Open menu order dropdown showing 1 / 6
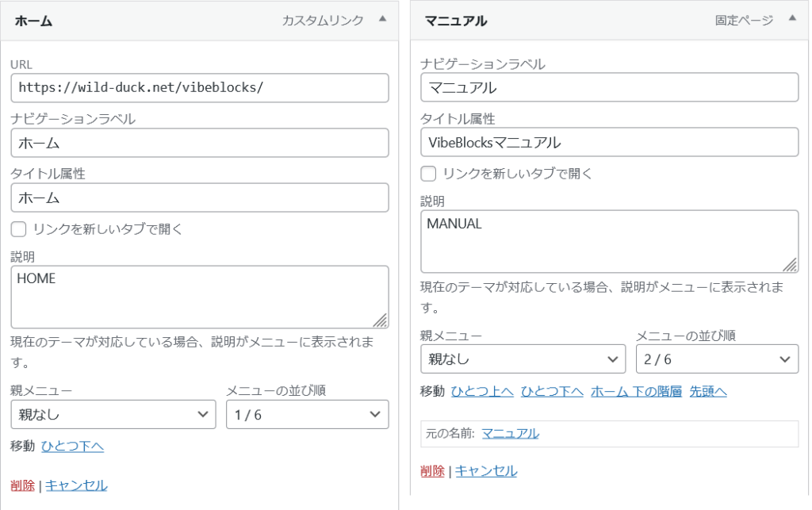Screen dimensions: 812x510 click(307, 415)
